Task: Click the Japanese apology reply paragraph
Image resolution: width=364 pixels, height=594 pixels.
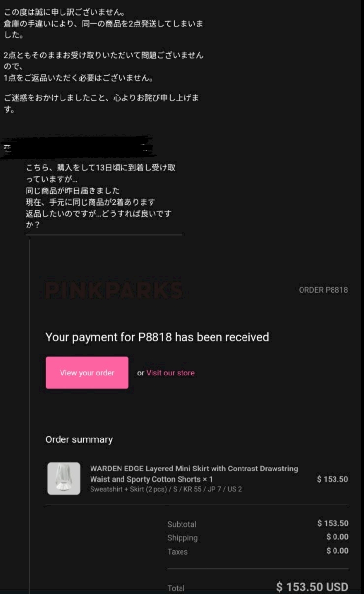Action: pyautogui.click(x=103, y=61)
